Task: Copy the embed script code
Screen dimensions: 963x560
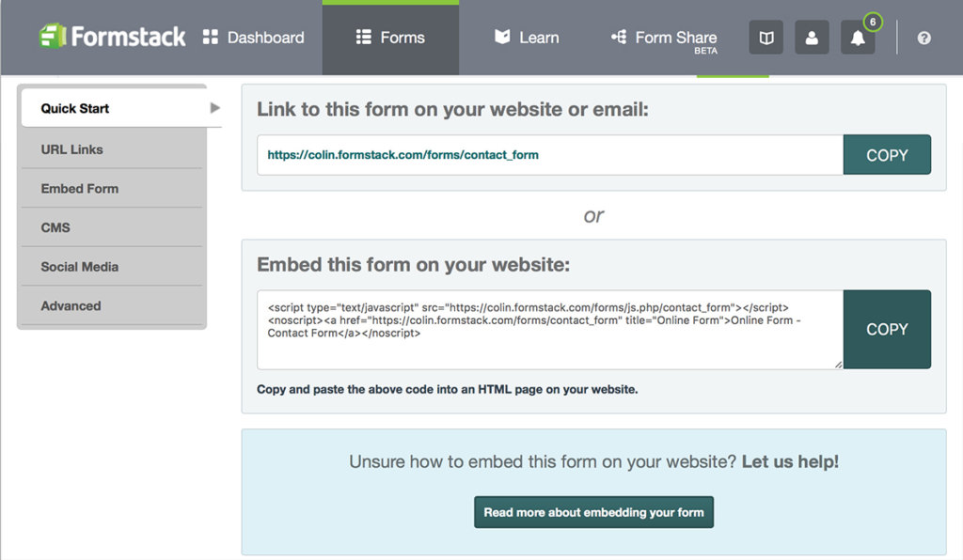Action: tap(886, 329)
